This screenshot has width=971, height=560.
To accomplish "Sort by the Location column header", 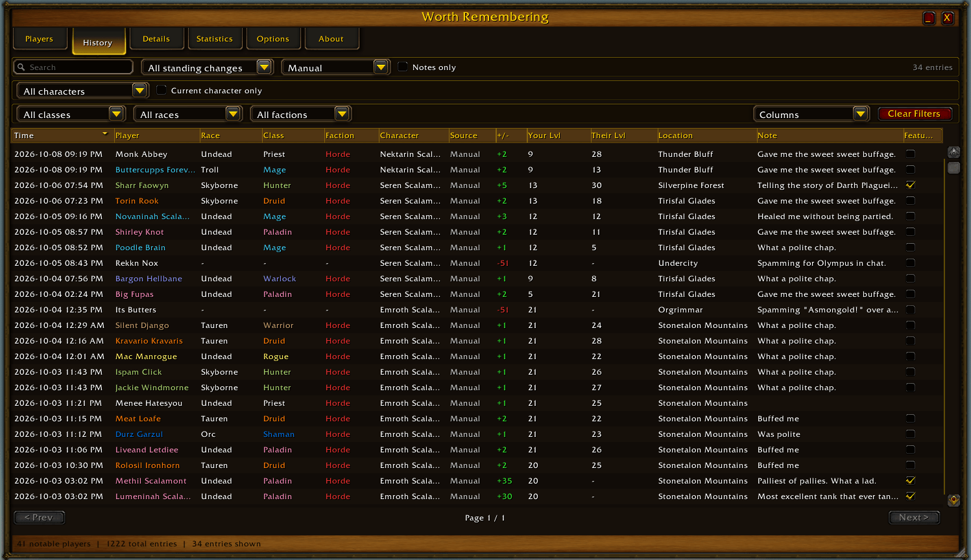I will pyautogui.click(x=706, y=135).
